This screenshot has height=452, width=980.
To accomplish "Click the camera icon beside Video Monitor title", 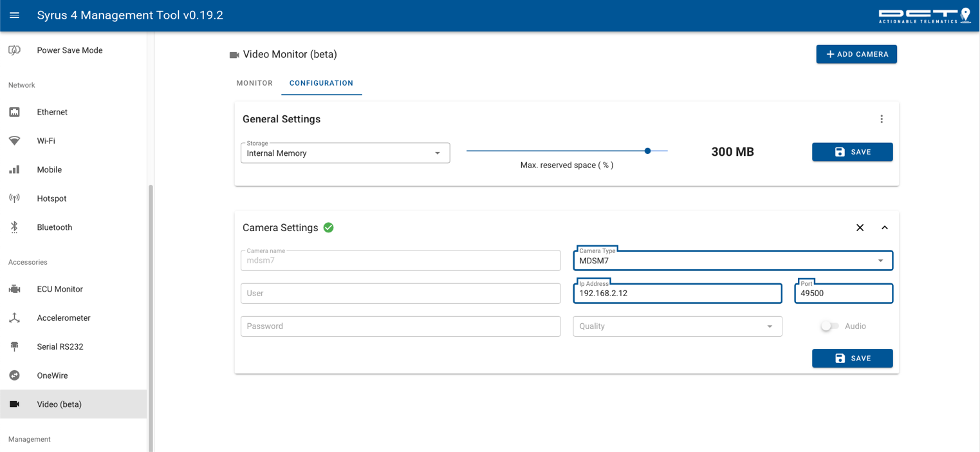I will 234,55.
